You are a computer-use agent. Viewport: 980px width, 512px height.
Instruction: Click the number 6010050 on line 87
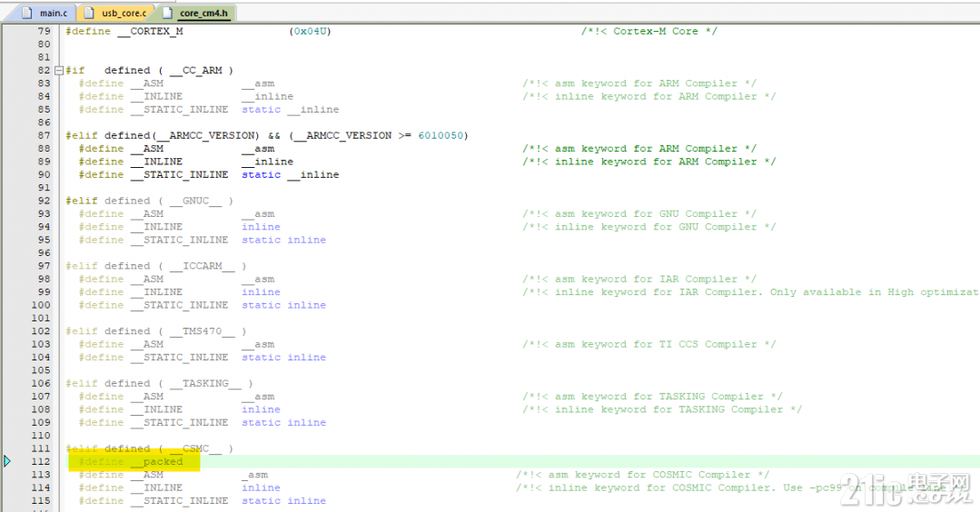pyautogui.click(x=440, y=135)
